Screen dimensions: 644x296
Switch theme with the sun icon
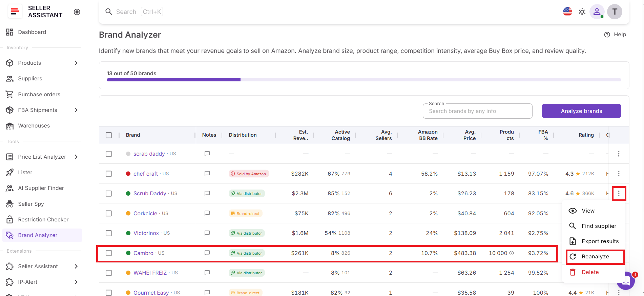(x=582, y=12)
